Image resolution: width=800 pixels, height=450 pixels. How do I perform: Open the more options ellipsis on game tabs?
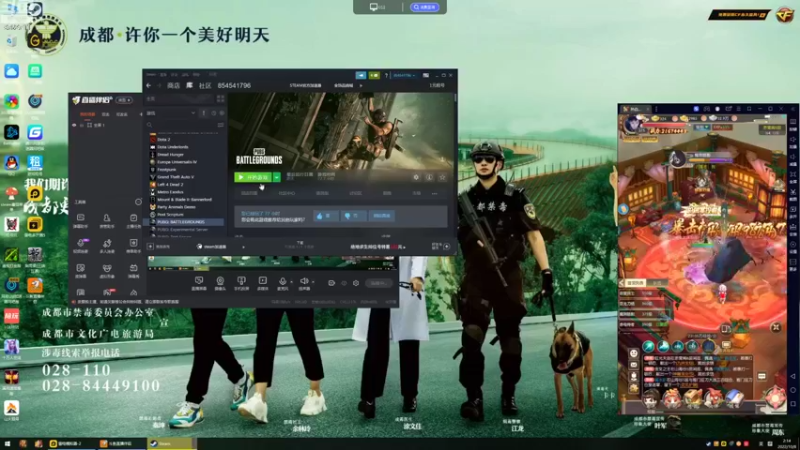coord(435,193)
